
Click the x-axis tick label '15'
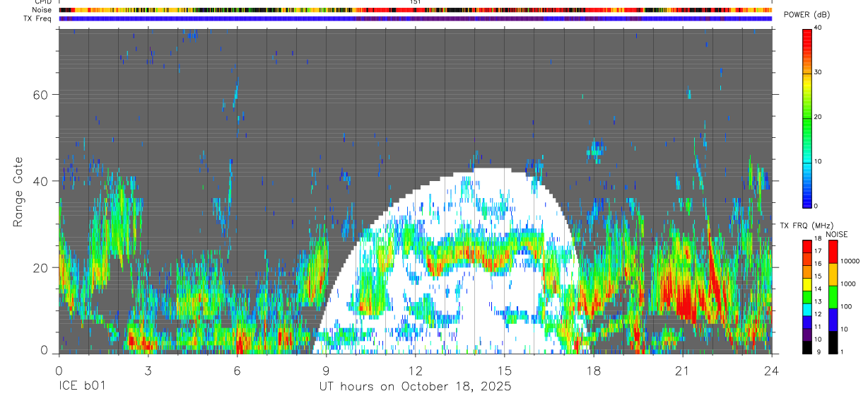click(504, 370)
